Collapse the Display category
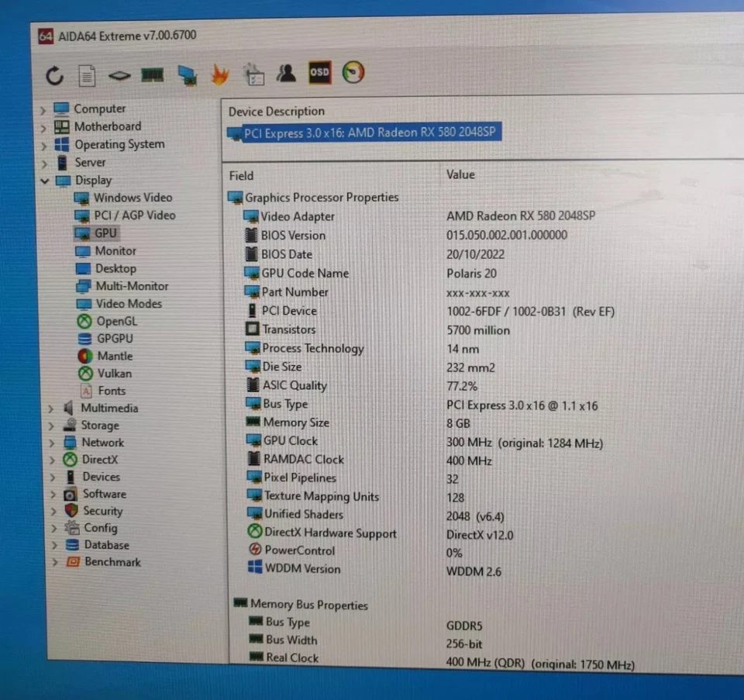744x700 pixels. coord(46,180)
